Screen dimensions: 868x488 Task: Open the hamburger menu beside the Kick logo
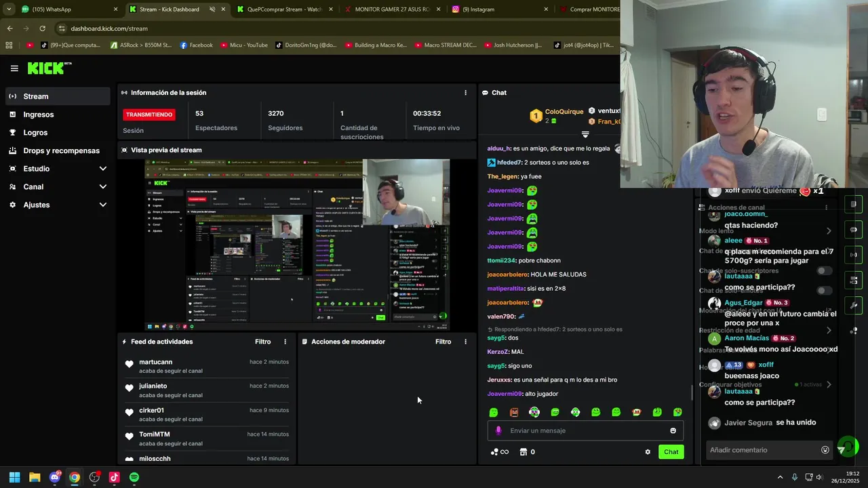point(14,68)
